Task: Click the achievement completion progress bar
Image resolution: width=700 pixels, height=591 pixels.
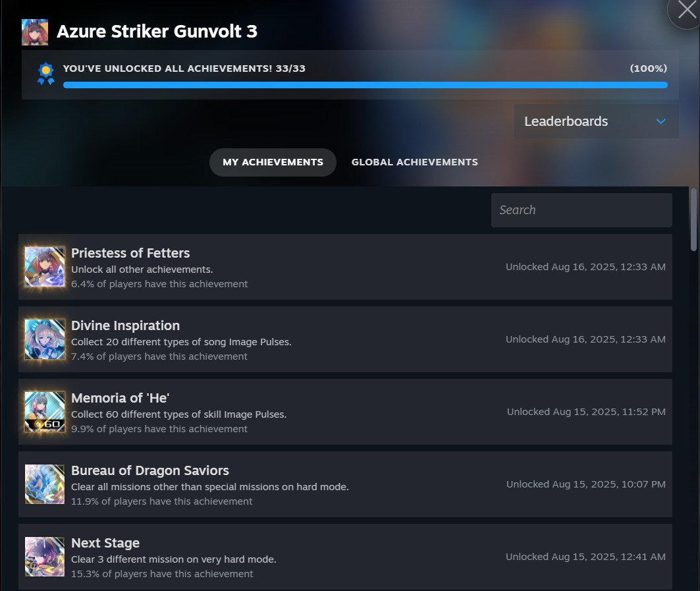Action: pos(365,85)
